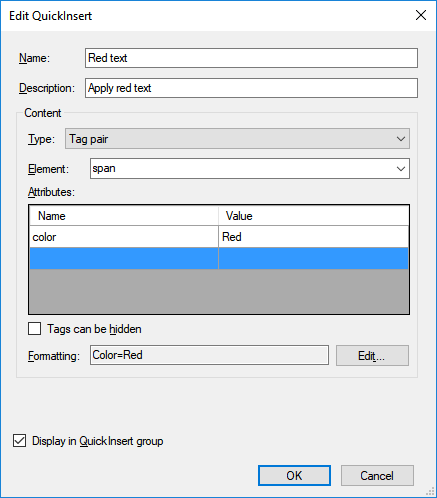This screenshot has height=498, width=437.
Task: Click the Formatting field showing Color=Red
Action: coord(209,355)
